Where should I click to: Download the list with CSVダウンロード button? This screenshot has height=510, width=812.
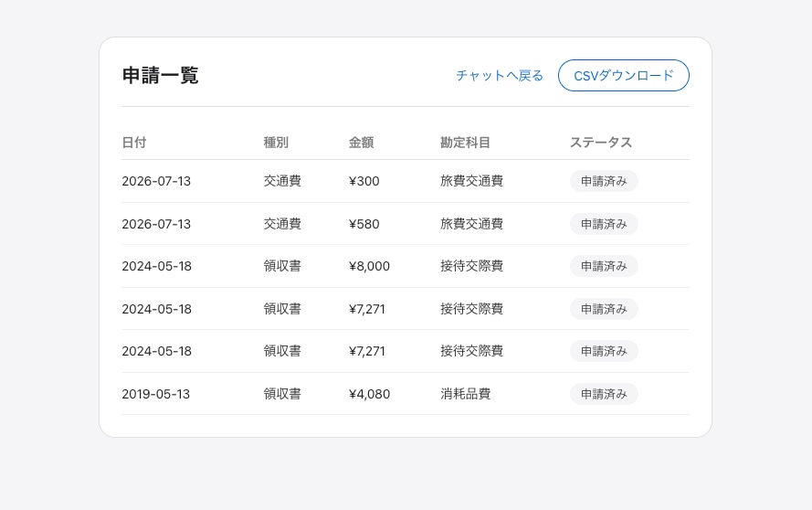624,76
